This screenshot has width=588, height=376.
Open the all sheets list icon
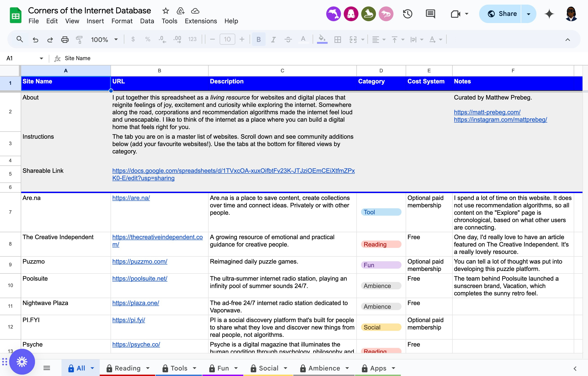pyautogui.click(x=47, y=368)
